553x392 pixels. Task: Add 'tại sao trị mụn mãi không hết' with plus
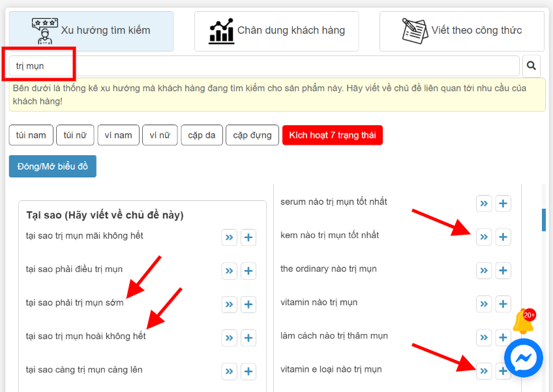click(248, 237)
